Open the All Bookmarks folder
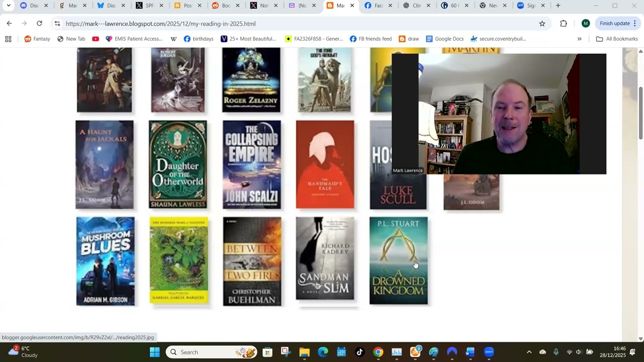Viewport: 644px width, 362px height. click(617, 39)
